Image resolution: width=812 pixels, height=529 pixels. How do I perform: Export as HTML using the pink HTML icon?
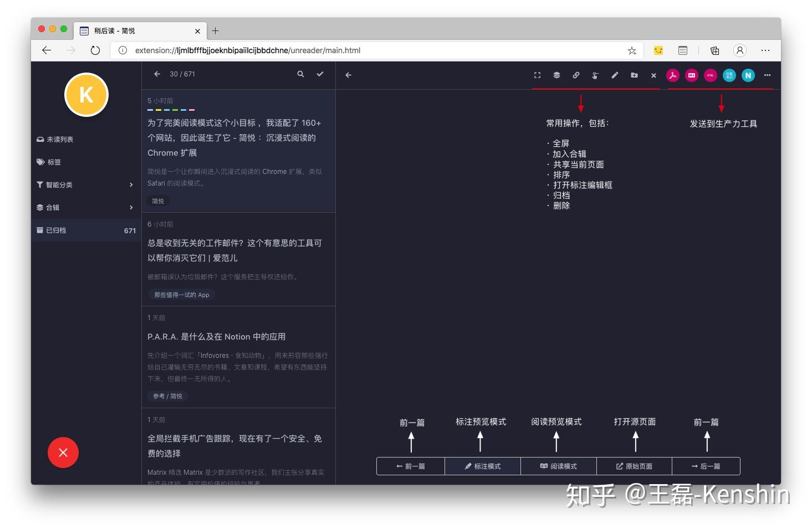[711, 75]
